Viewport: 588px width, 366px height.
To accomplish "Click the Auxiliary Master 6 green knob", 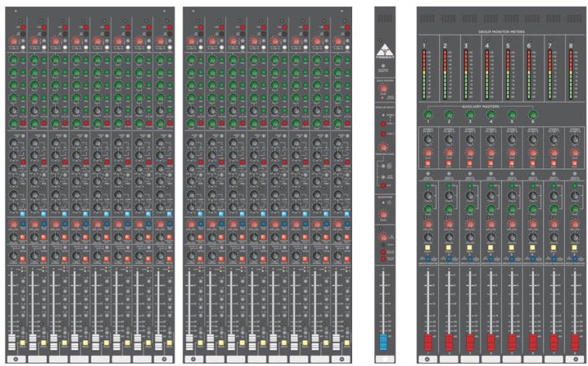I will pyautogui.click(x=532, y=116).
